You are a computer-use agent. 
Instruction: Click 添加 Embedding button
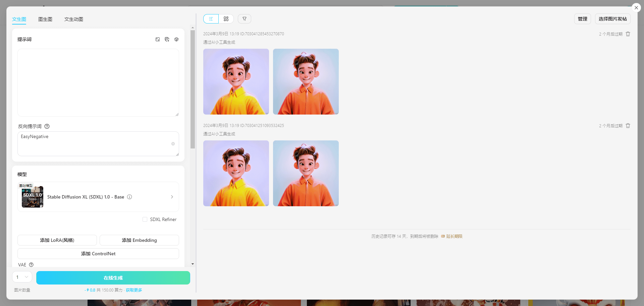(139, 240)
